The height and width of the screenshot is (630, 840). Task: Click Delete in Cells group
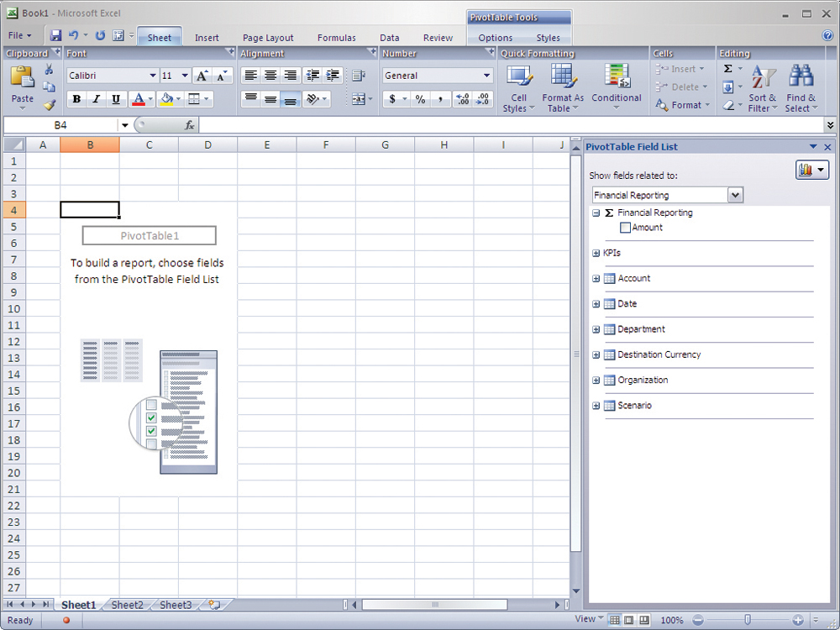click(x=682, y=87)
